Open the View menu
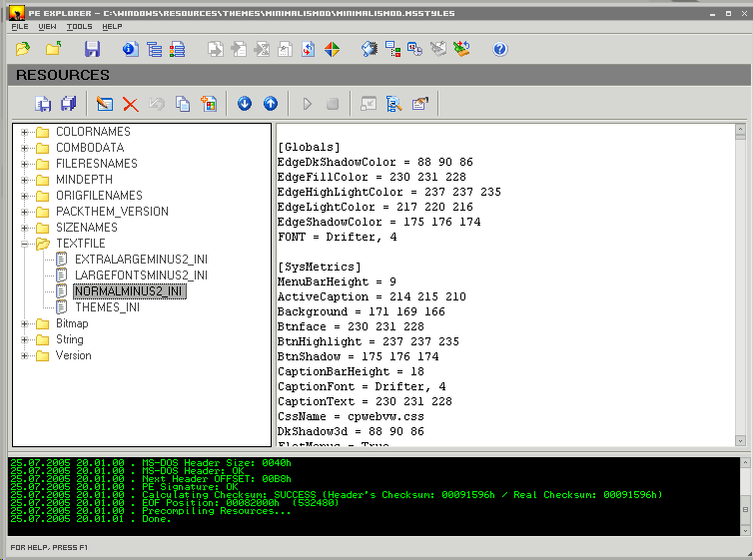Viewport: 753px width, 560px height. (x=47, y=26)
